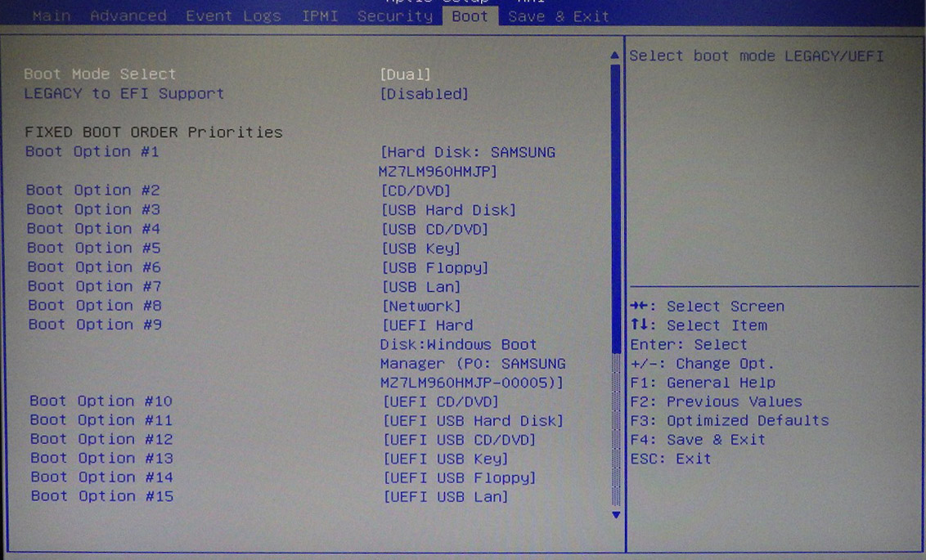This screenshot has height=560, width=926.
Task: Click the scrollbar down arrow
Action: pyautogui.click(x=616, y=515)
